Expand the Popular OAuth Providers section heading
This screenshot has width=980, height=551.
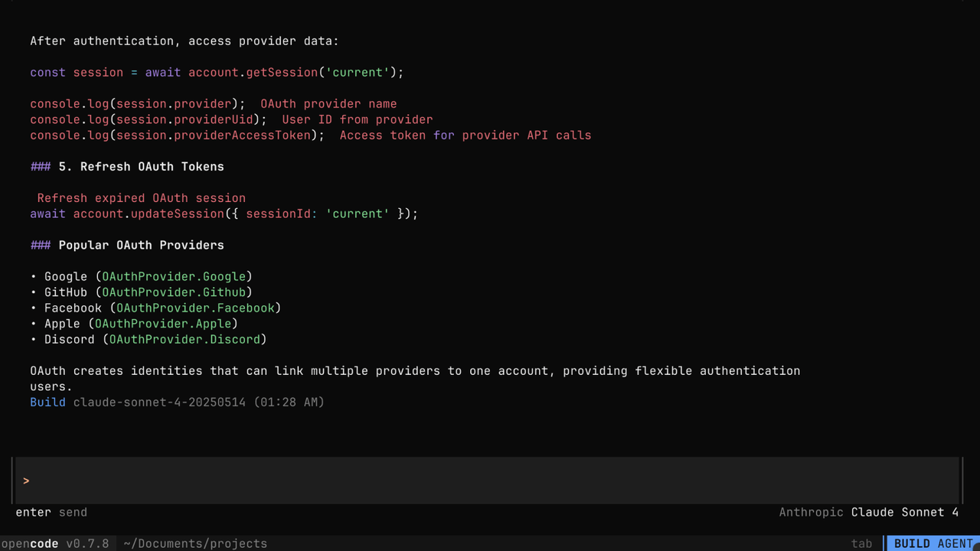pos(141,245)
